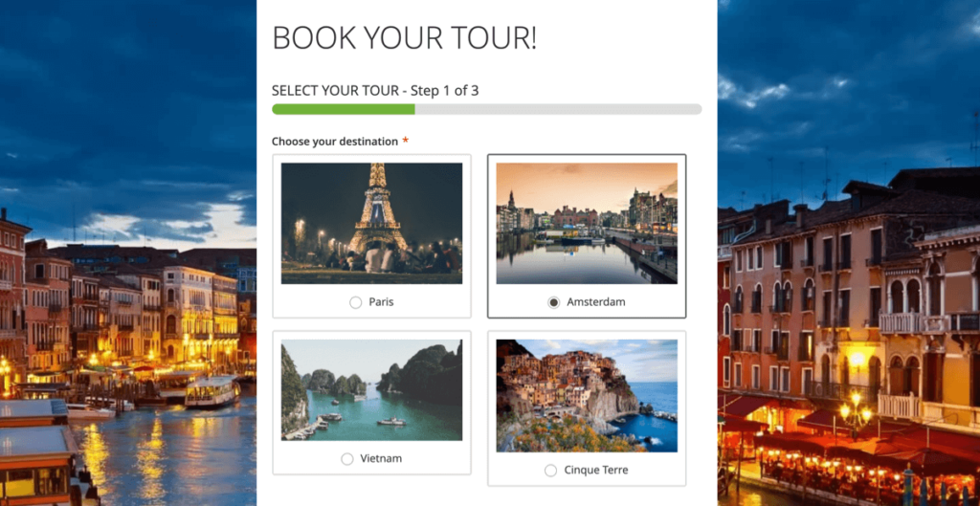Viewport: 980px width, 506px height.
Task: Open the Vietnam bay boats image
Action: click(x=372, y=390)
